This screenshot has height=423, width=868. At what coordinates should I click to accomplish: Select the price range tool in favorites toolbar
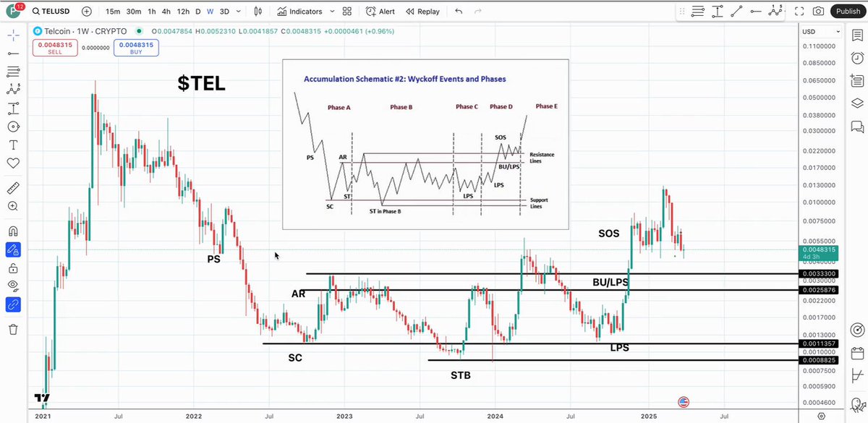pos(717,12)
